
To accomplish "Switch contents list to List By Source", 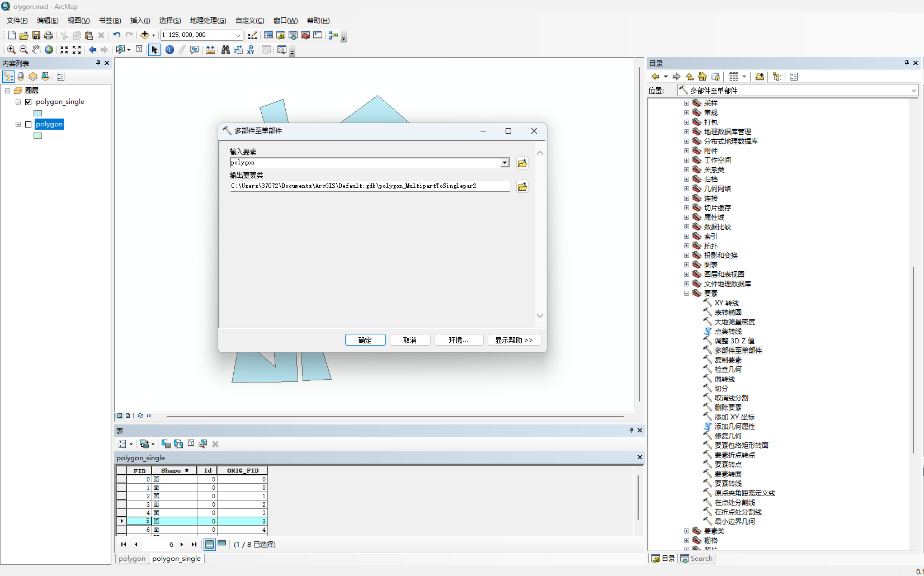I will click(x=21, y=77).
